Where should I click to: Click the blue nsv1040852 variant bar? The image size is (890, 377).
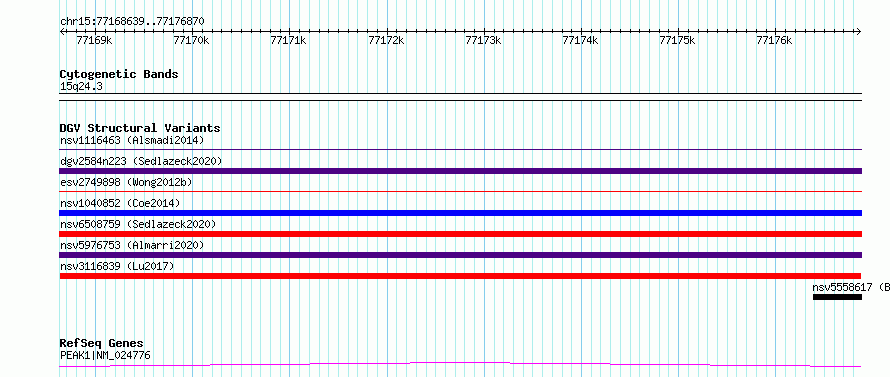(461, 213)
